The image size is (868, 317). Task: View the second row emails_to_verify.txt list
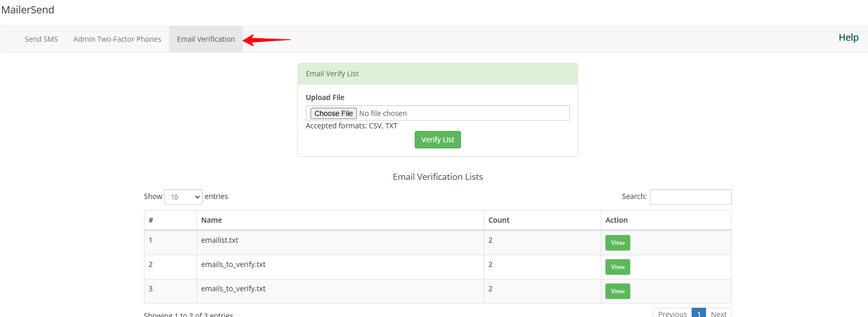(618, 267)
